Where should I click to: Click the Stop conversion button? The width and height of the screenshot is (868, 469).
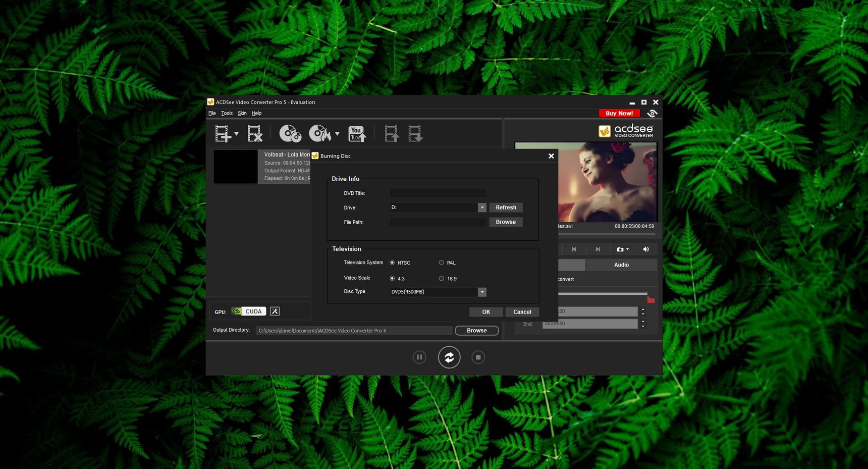[x=478, y=357]
